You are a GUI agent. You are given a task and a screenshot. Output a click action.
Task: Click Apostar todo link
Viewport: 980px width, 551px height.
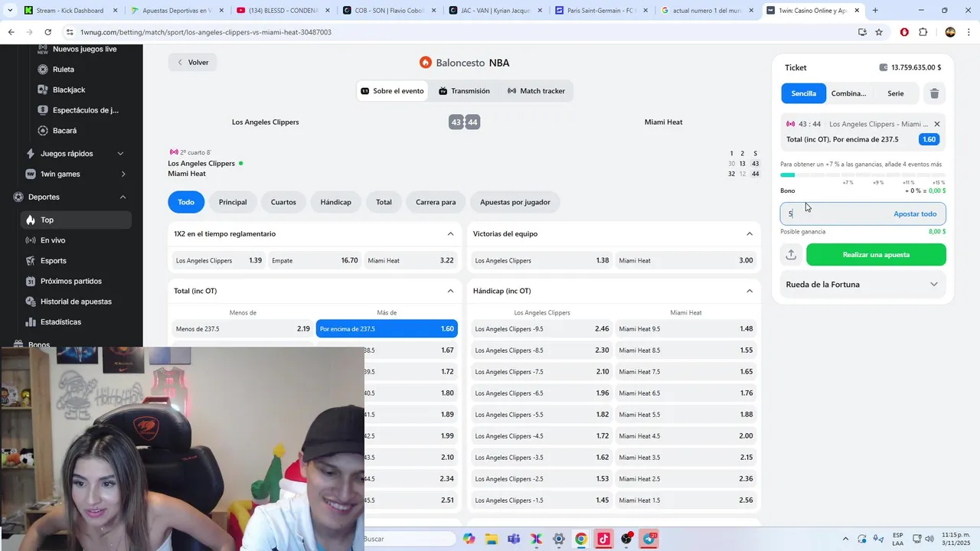pyautogui.click(x=915, y=214)
